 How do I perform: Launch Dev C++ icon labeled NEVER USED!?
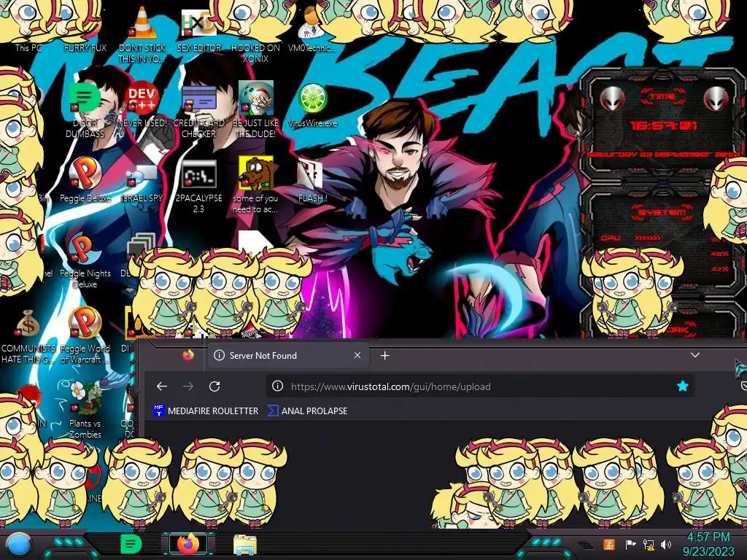142,105
